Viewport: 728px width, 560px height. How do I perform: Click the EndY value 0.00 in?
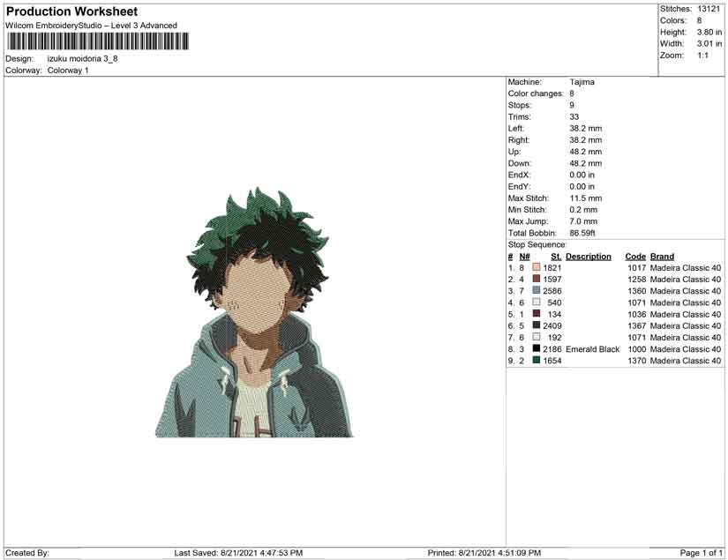pos(582,186)
